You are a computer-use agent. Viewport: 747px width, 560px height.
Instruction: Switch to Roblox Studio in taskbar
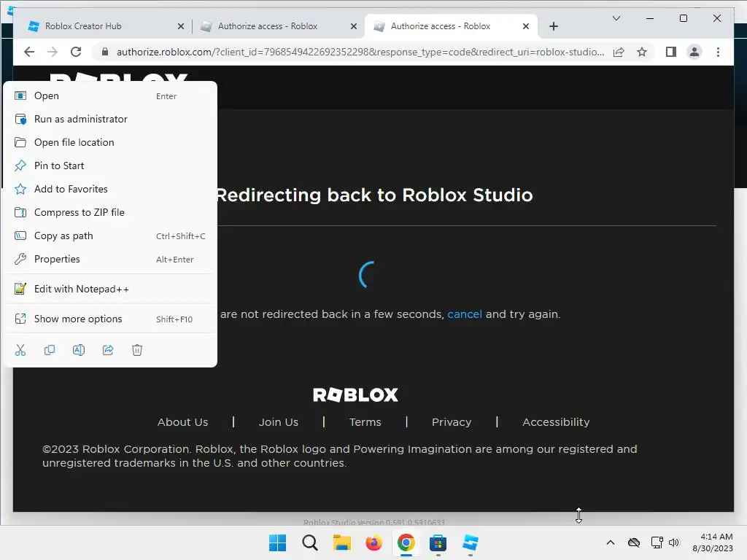(x=471, y=542)
